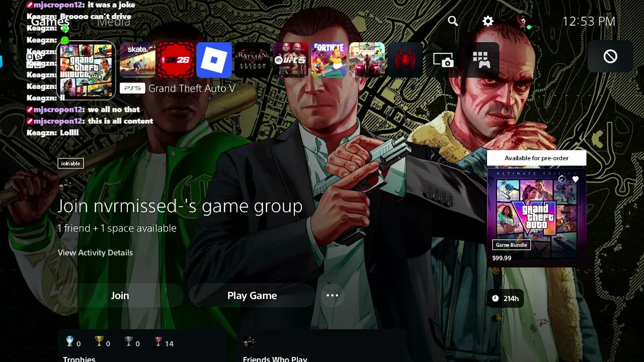This screenshot has height=362, width=644.
Task: Open the Friends Who Play card
Action: tap(322, 346)
